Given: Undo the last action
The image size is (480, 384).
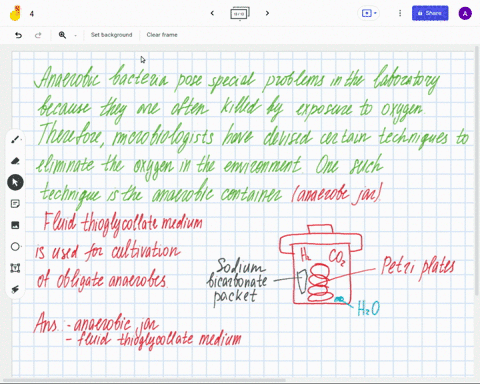Looking at the screenshot, I should pos(18,35).
